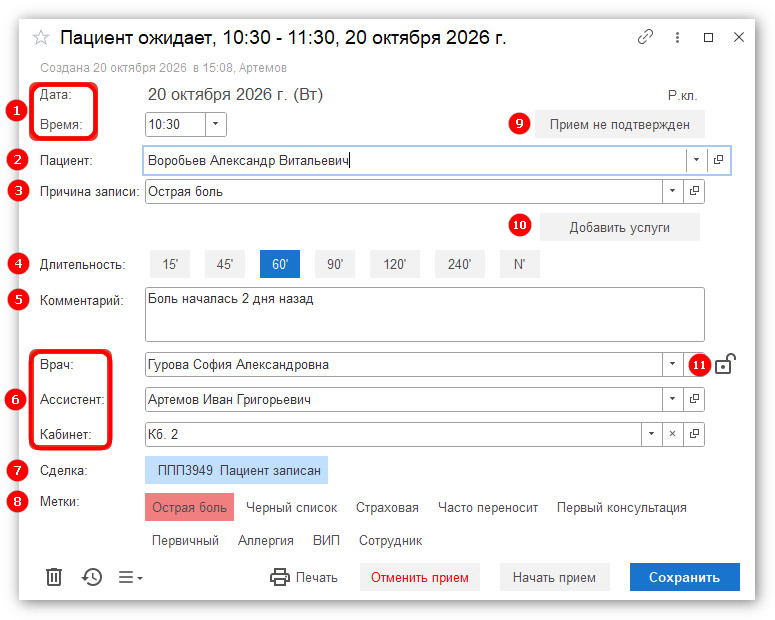Print the appointment via Печать
This screenshot has height=620, width=775.
(x=304, y=577)
